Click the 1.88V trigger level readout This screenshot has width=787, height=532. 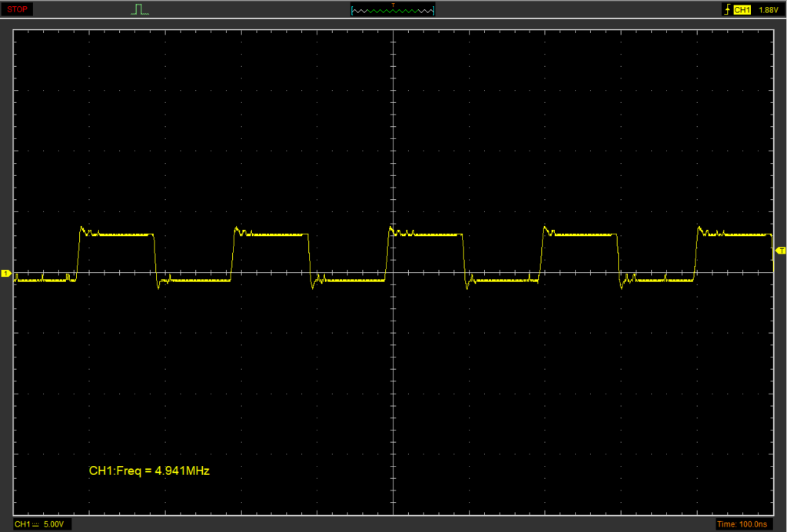[768, 10]
